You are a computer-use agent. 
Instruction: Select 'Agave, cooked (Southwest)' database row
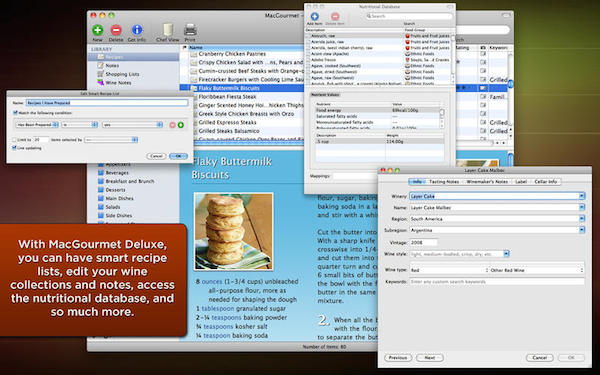point(379,66)
